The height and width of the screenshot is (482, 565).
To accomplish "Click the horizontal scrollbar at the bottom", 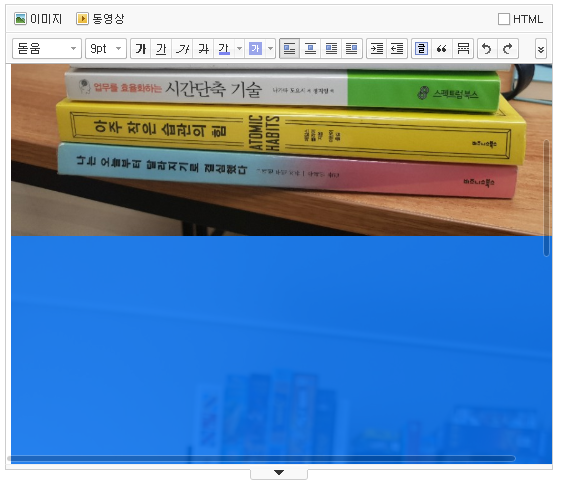I will (x=261, y=459).
